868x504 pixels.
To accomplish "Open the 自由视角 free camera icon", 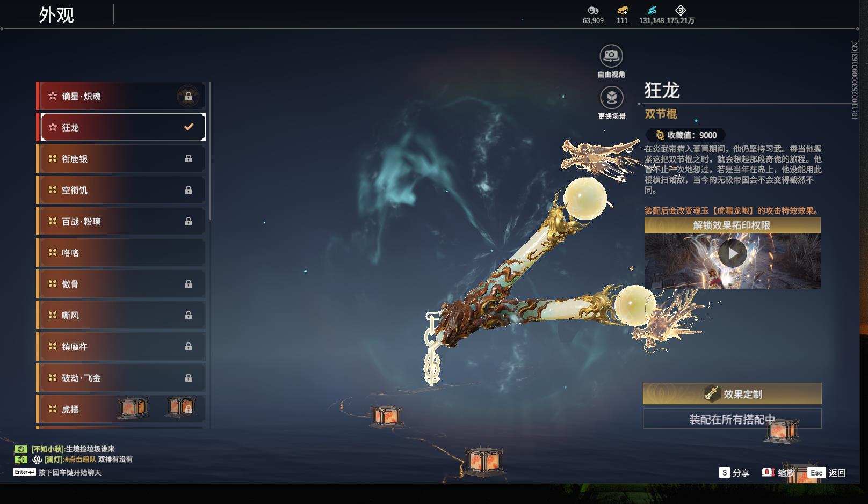I will coord(611,55).
